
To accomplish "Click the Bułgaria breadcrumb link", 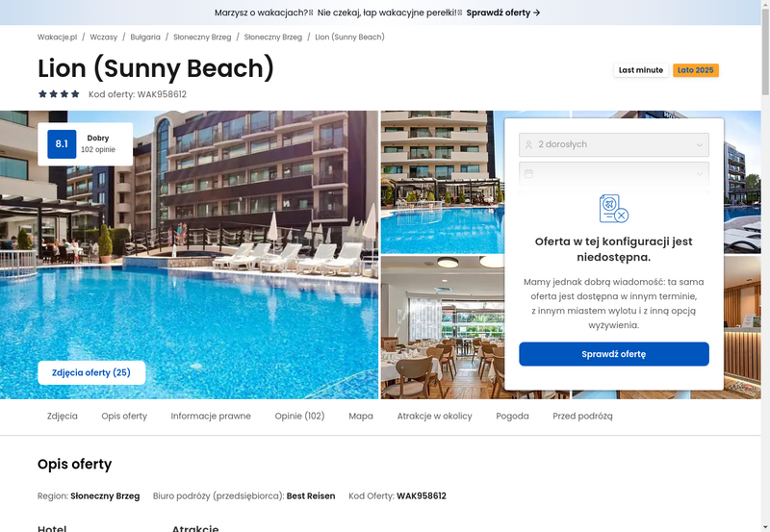I will coord(145,38).
